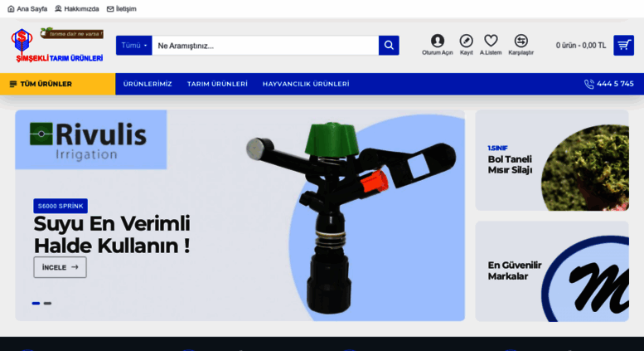This screenshot has width=644, height=351.
Task: Click the S6000 SPRİNK label badge
Action: point(61,206)
